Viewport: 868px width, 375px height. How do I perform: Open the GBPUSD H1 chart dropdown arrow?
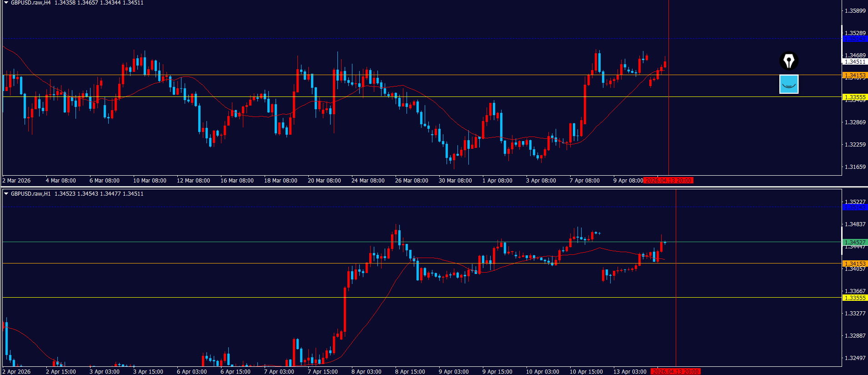point(6,194)
